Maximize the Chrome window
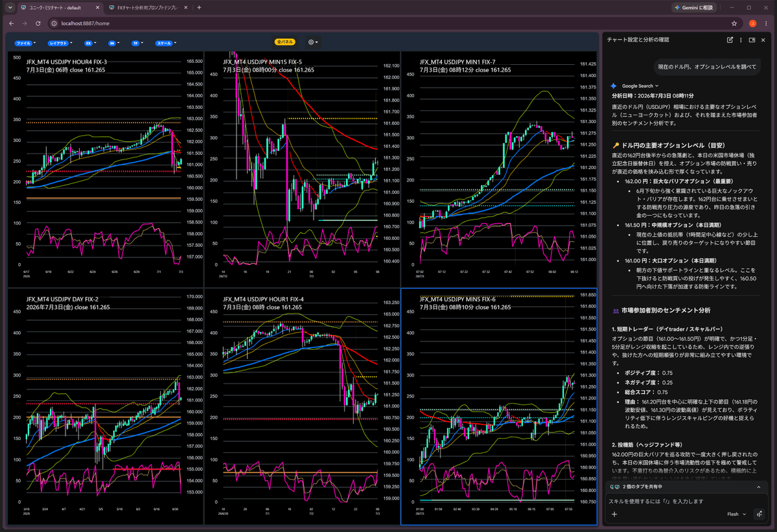This screenshot has height=532, width=777. click(748, 7)
